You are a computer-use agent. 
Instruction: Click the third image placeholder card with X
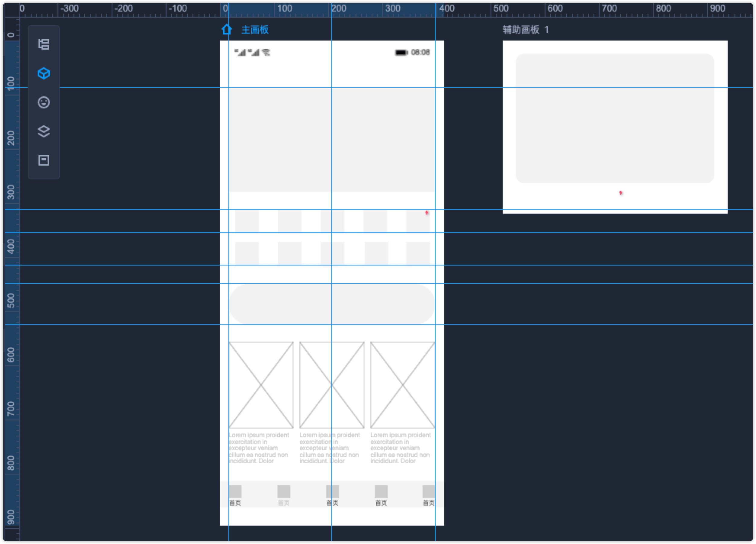point(403,385)
